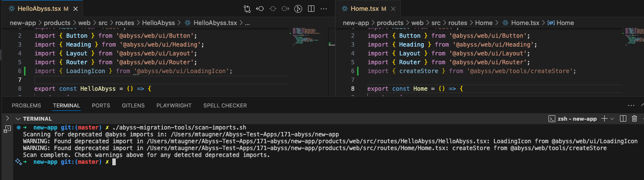Open the compare changes icon in editor toolbar
This screenshot has height=180, width=644.
pyautogui.click(x=247, y=9)
